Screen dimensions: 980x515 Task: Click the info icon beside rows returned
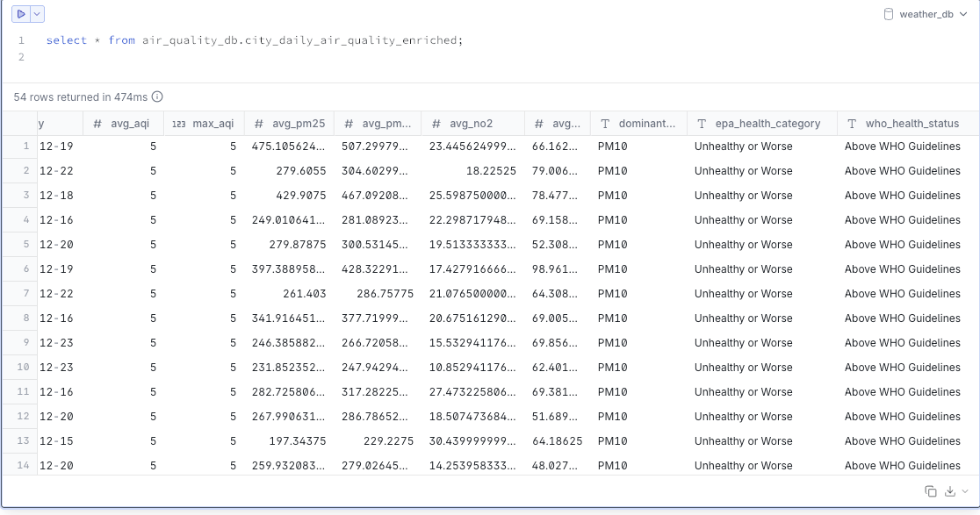[x=158, y=97]
